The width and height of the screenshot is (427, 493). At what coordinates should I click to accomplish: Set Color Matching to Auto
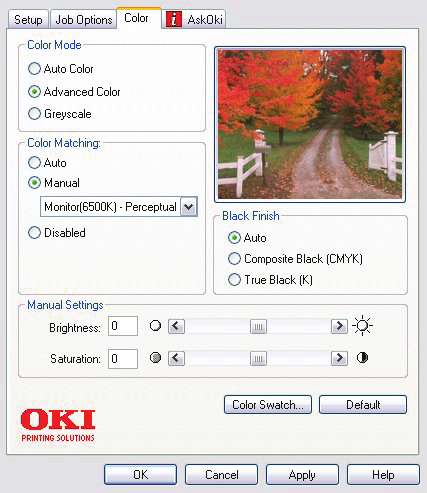47,163
